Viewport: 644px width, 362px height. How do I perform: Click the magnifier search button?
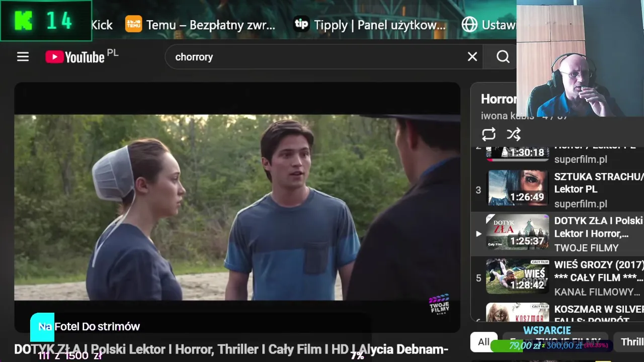click(503, 57)
